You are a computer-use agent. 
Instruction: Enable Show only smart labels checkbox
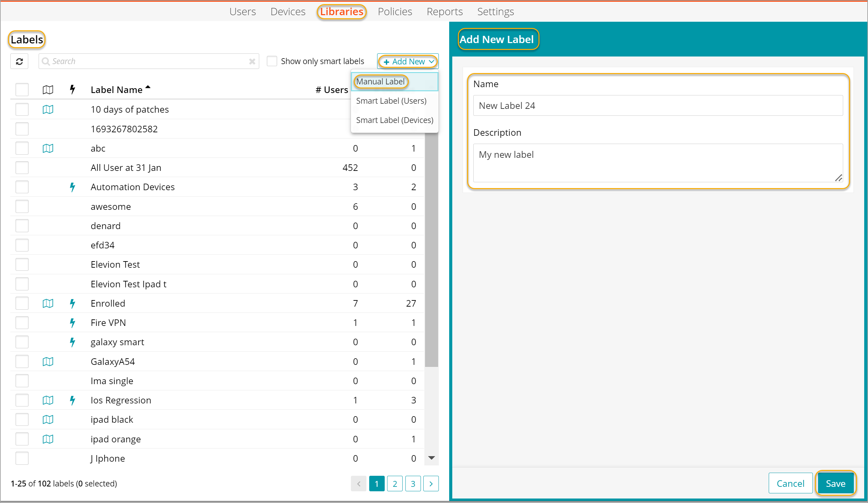pos(272,61)
